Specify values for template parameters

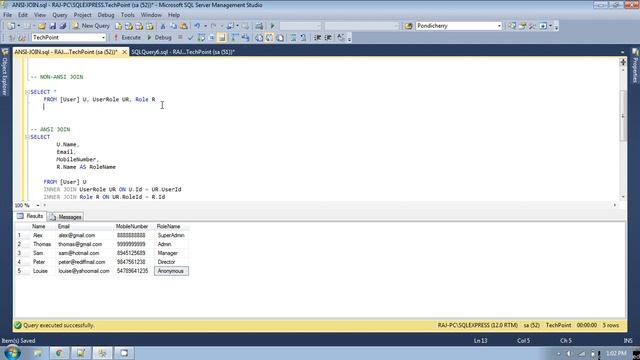[341, 38]
